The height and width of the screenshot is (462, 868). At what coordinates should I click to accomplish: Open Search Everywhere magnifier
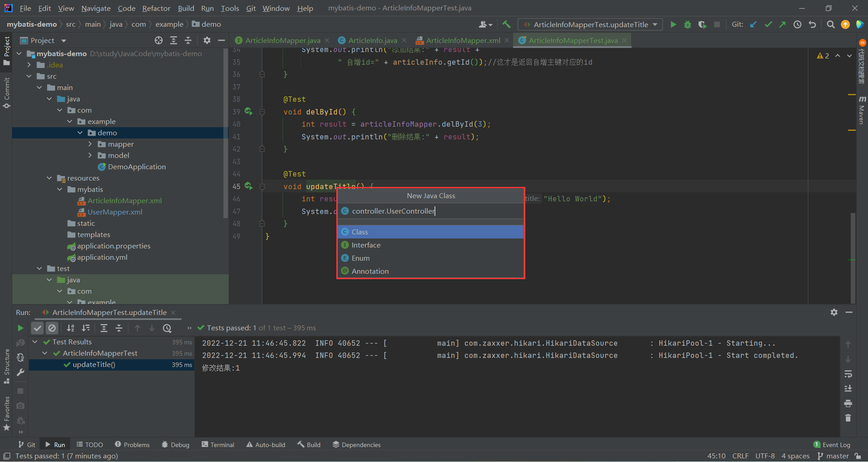[830, 24]
